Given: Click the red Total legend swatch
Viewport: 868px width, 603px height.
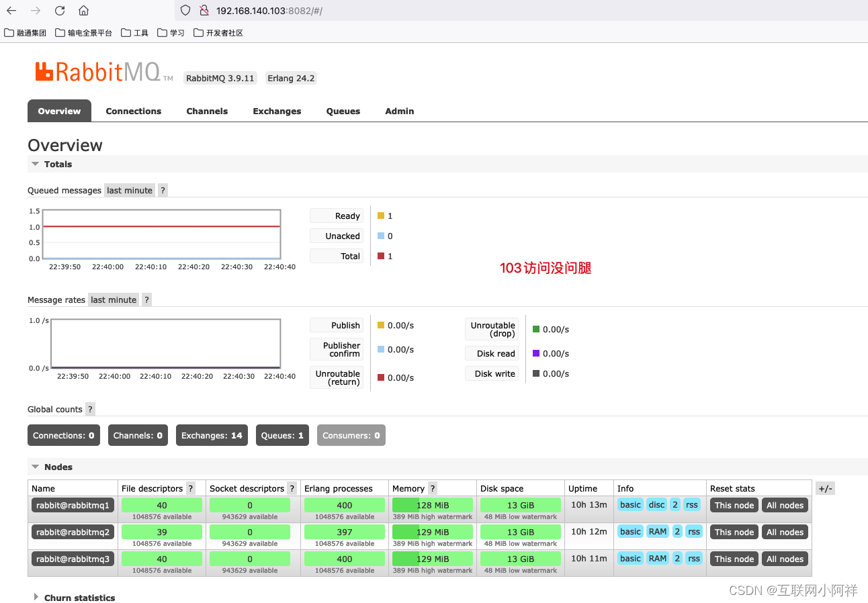Looking at the screenshot, I should point(381,257).
